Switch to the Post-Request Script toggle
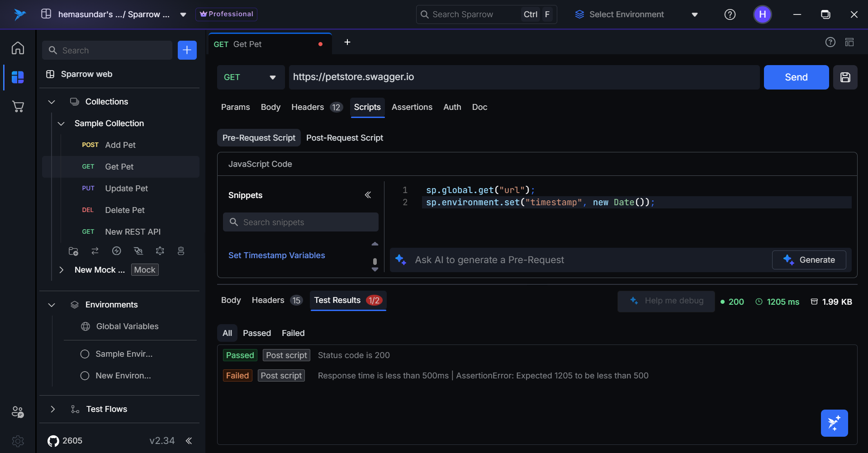Screen dimensions: 868x453 [x=344, y=138]
